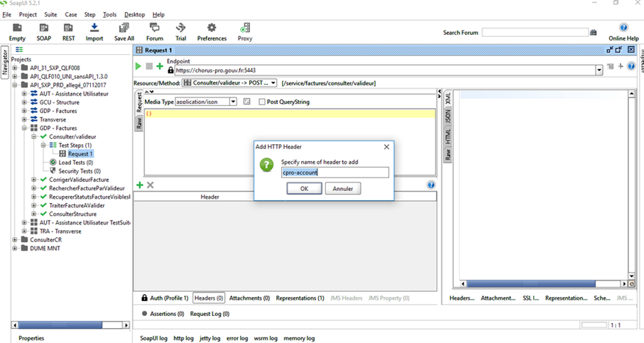This screenshot has height=343, width=644.
Task: Show the http log
Action: click(183, 338)
